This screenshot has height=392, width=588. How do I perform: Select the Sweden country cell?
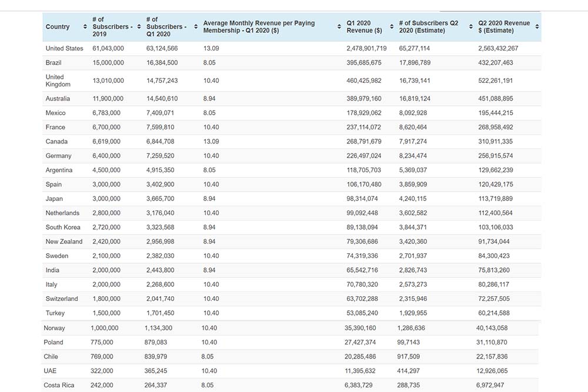point(57,256)
